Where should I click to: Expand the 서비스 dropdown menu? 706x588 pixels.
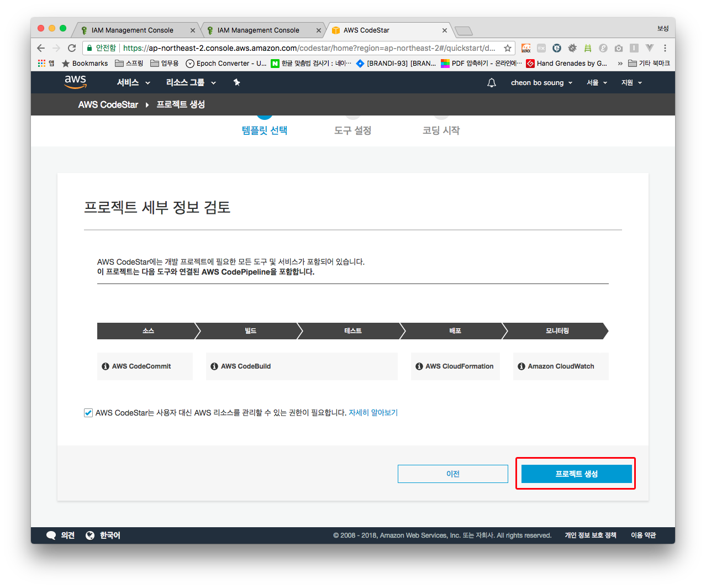(133, 83)
